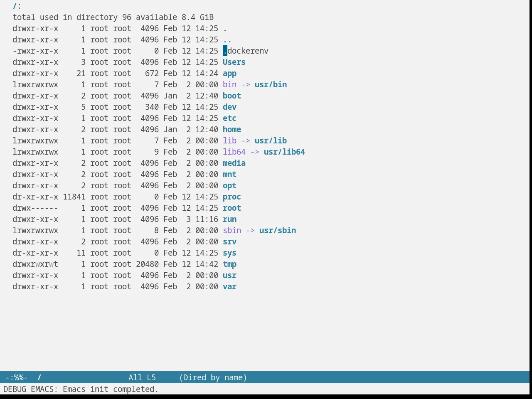Viewport: 532px width, 399px height.
Task: Click link count 21 on app row
Action: tap(81, 73)
